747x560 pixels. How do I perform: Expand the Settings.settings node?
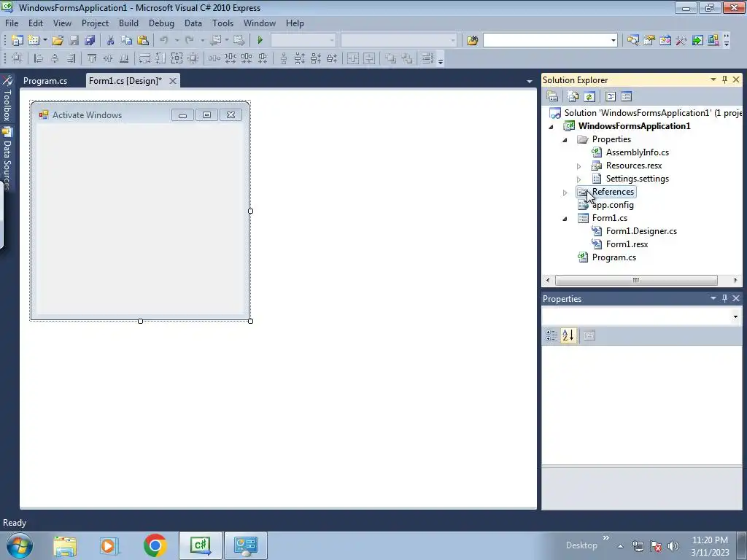[x=578, y=179]
